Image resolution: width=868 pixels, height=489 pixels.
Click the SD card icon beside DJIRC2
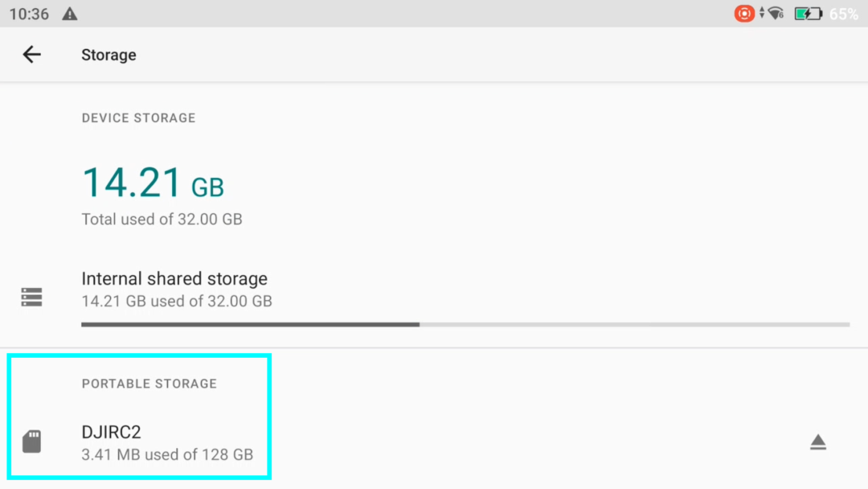31,442
